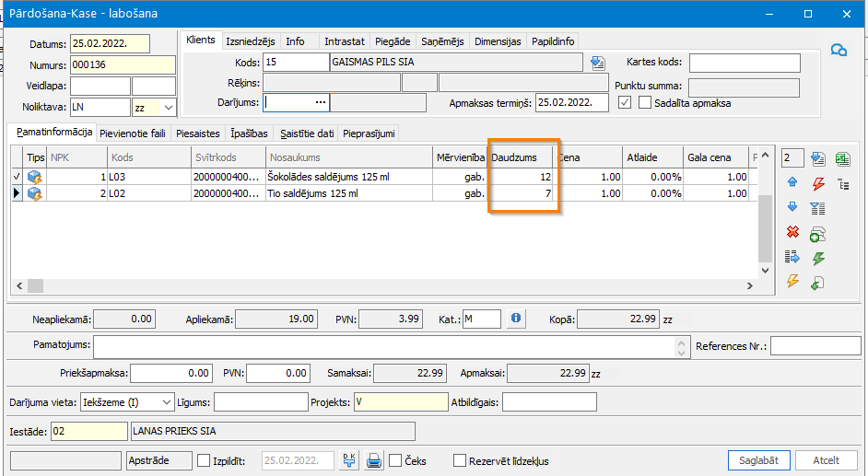
Task: Click into the Datums field
Action: coord(110,43)
